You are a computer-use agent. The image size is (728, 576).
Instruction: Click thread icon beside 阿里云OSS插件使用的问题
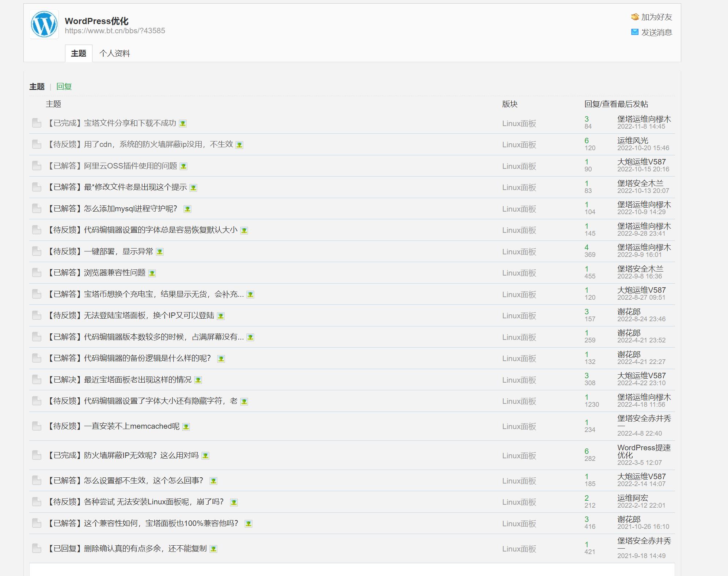pos(37,166)
